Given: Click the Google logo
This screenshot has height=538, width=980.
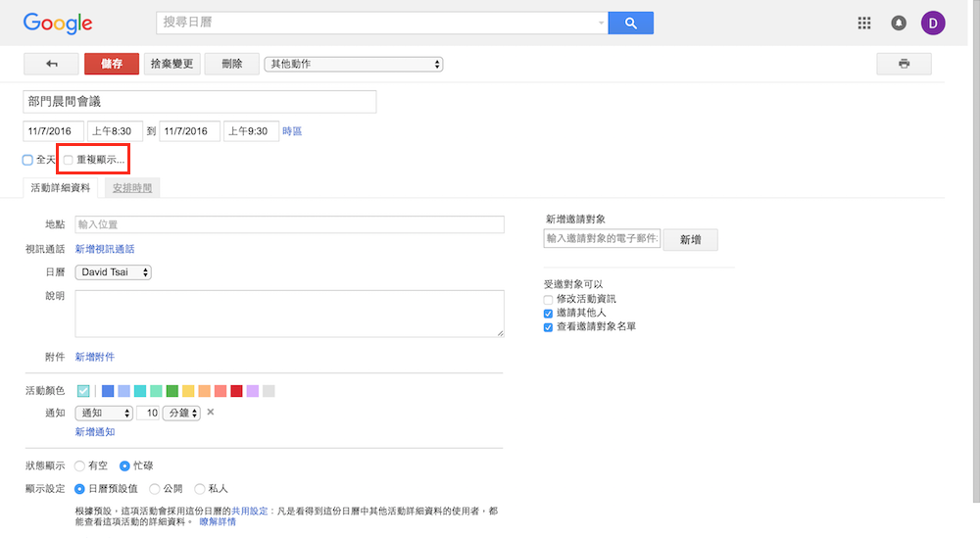Looking at the screenshot, I should pyautogui.click(x=58, y=24).
